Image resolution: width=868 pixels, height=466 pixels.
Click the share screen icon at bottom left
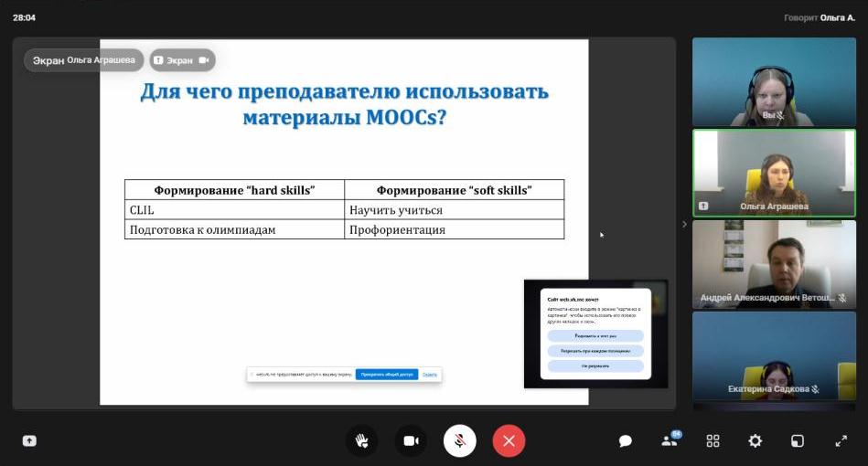click(29, 440)
